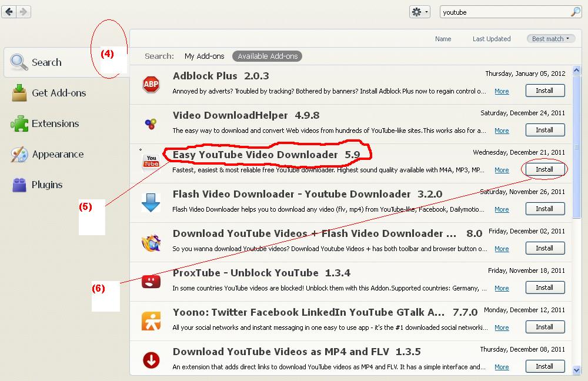Click the Thursday, January 05, 2012 date
Image resolution: width=588 pixels, height=381 pixels.
[x=525, y=73]
